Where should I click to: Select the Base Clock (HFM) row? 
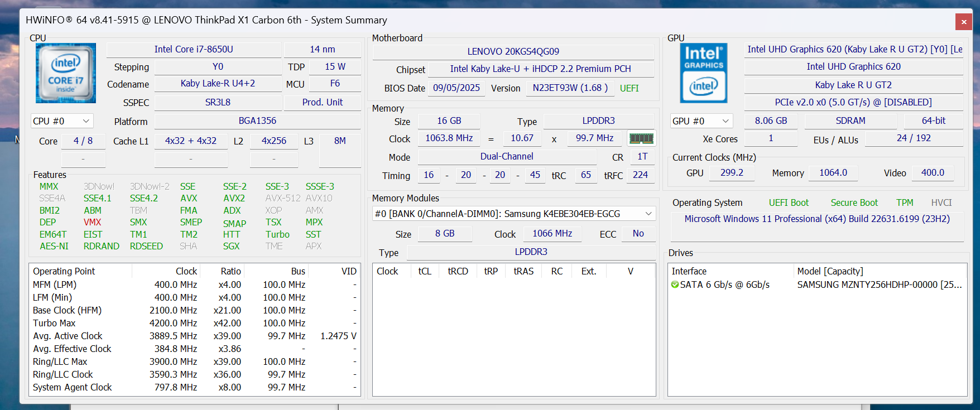194,310
